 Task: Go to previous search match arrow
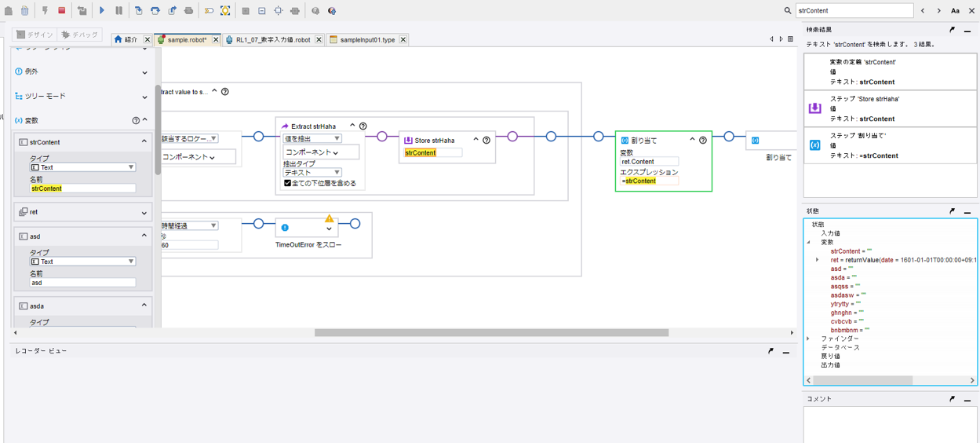923,11
